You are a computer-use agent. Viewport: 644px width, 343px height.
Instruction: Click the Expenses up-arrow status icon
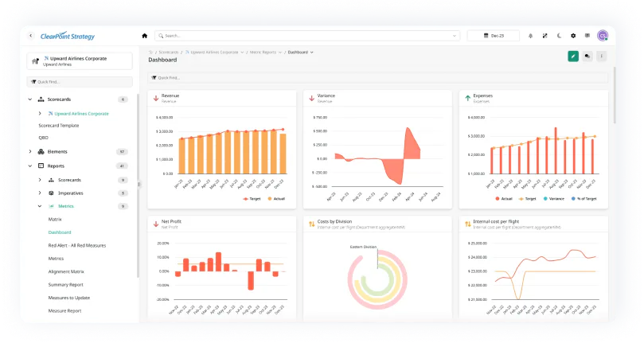pos(467,98)
